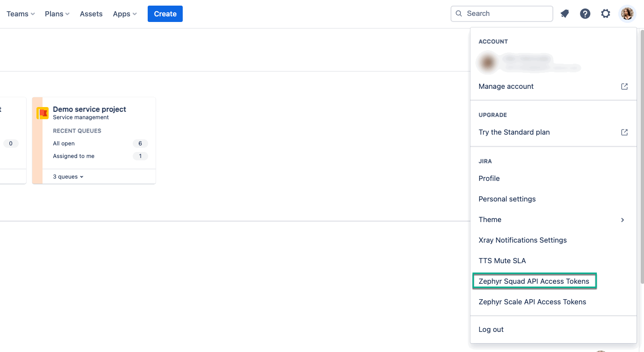Click the blue Create button

[x=165, y=14]
